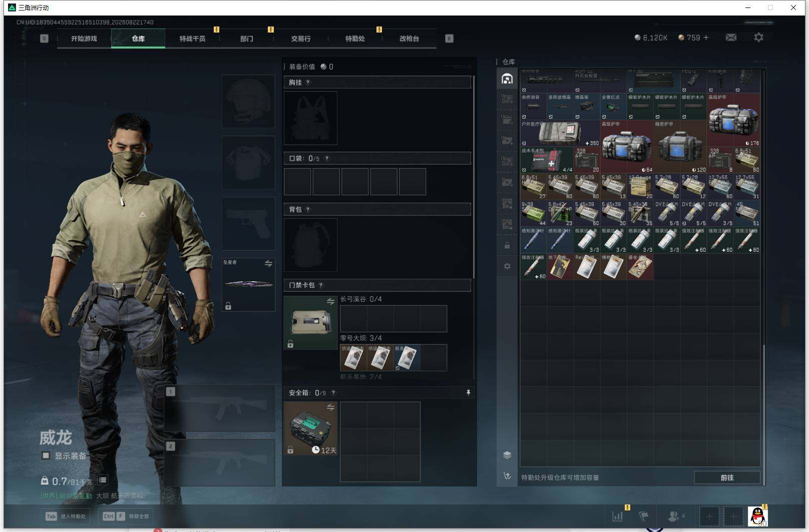Select the .338 AP ammo with 20 rounds
This screenshot has height=532, width=809.
(x=587, y=160)
